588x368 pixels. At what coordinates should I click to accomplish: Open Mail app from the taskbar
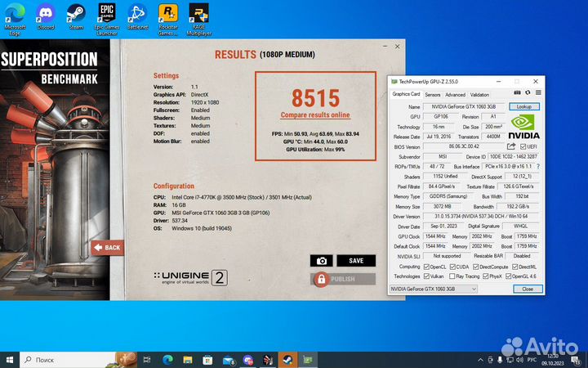[228, 360]
